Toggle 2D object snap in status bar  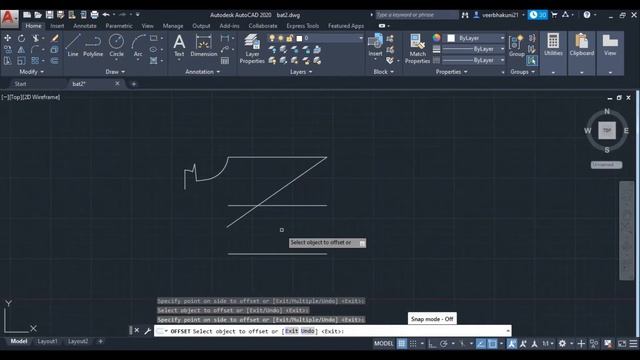tap(493, 344)
